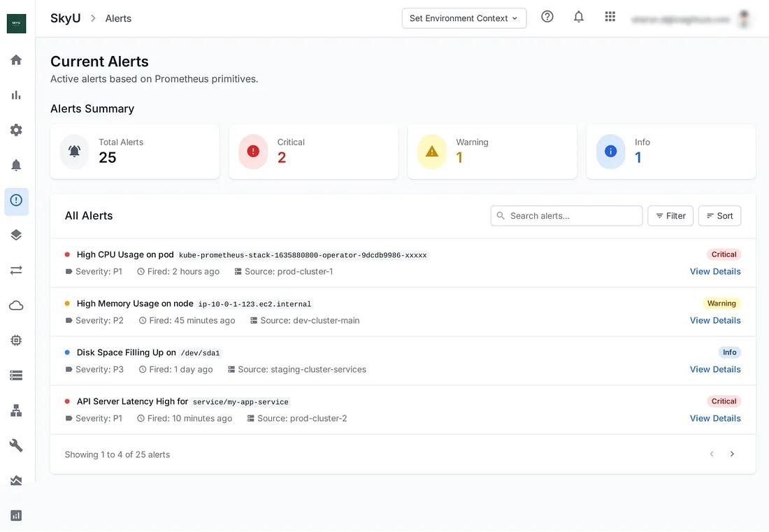Image resolution: width=769 pixels, height=532 pixels.
Task: Open the help question mark icon
Action: click(x=547, y=17)
